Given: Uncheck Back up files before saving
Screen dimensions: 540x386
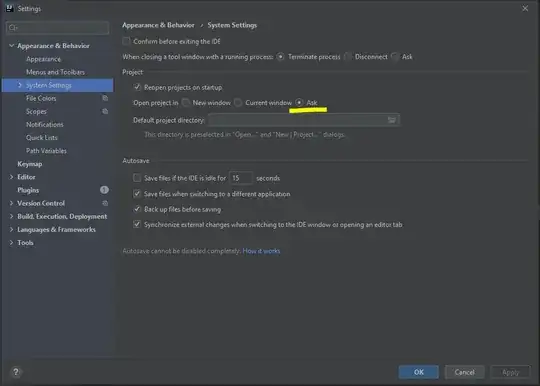Looking at the screenshot, I should tap(137, 209).
